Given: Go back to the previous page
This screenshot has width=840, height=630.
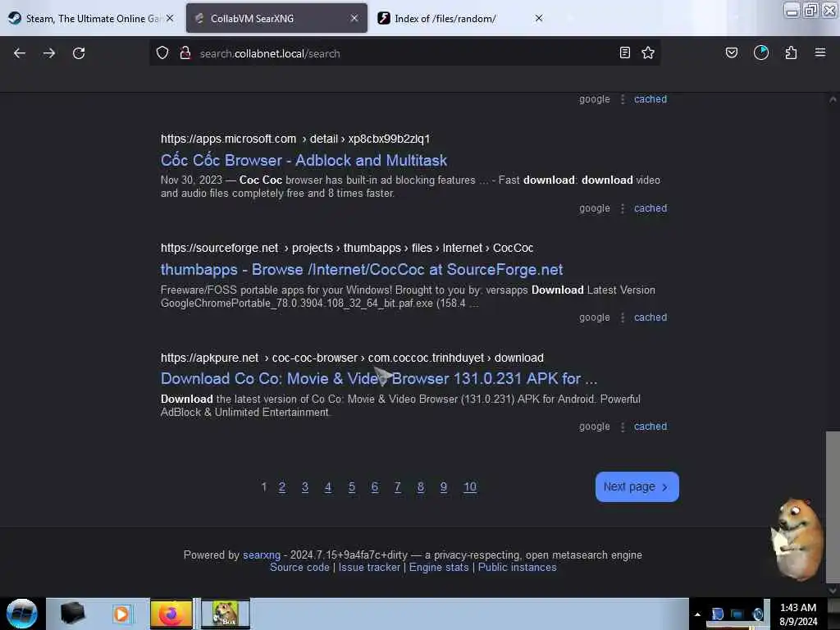Looking at the screenshot, I should pyautogui.click(x=20, y=53).
